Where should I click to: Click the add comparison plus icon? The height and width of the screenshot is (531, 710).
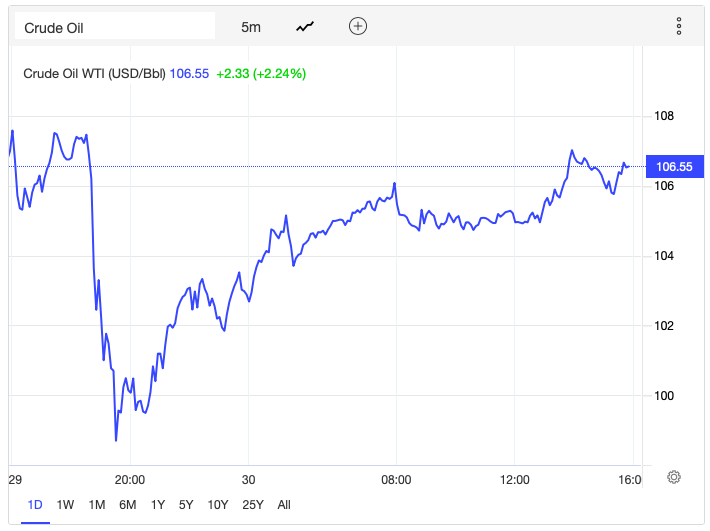[358, 27]
